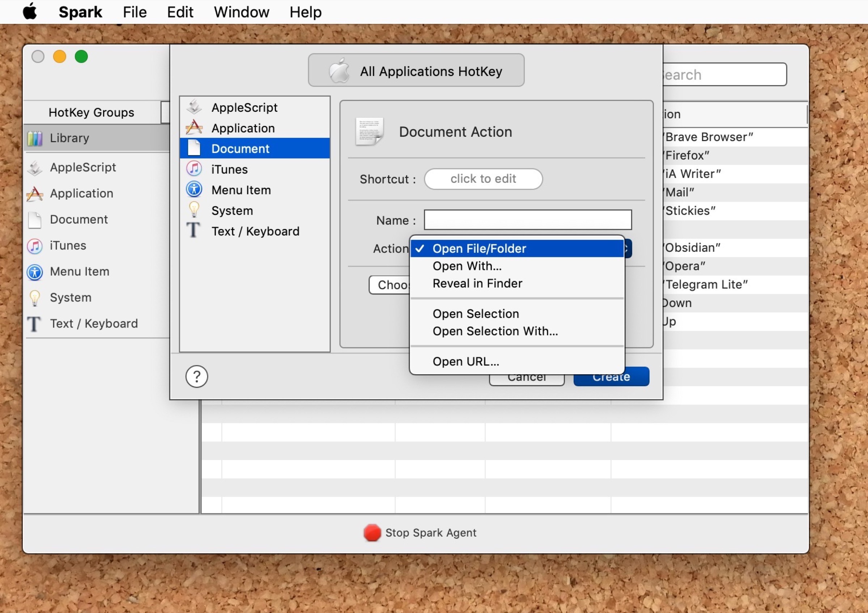Select Open Selection With... entry
Image resolution: width=868 pixels, height=613 pixels.
(495, 331)
